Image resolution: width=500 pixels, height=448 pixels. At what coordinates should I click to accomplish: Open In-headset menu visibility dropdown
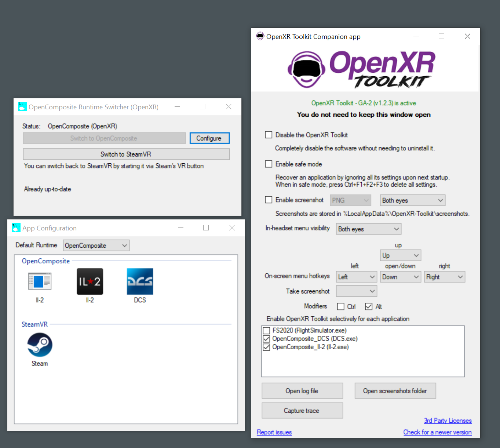coord(369,229)
